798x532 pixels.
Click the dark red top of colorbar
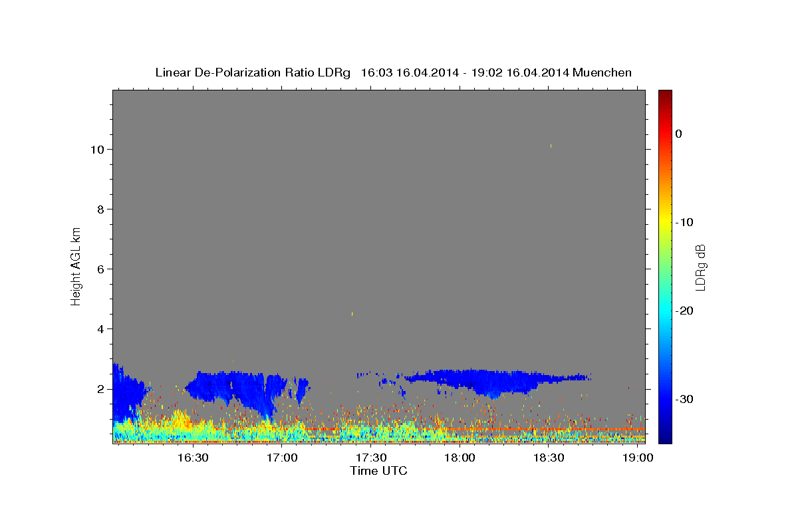(x=665, y=94)
